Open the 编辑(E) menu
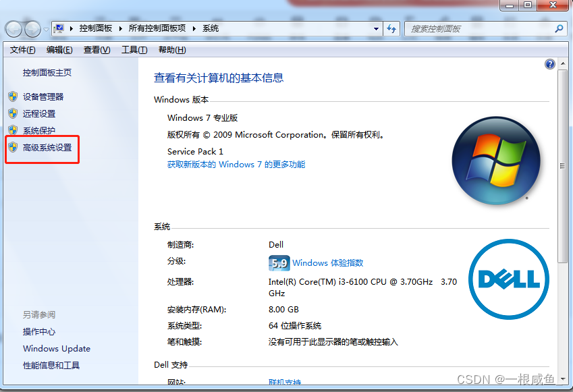 click(59, 50)
